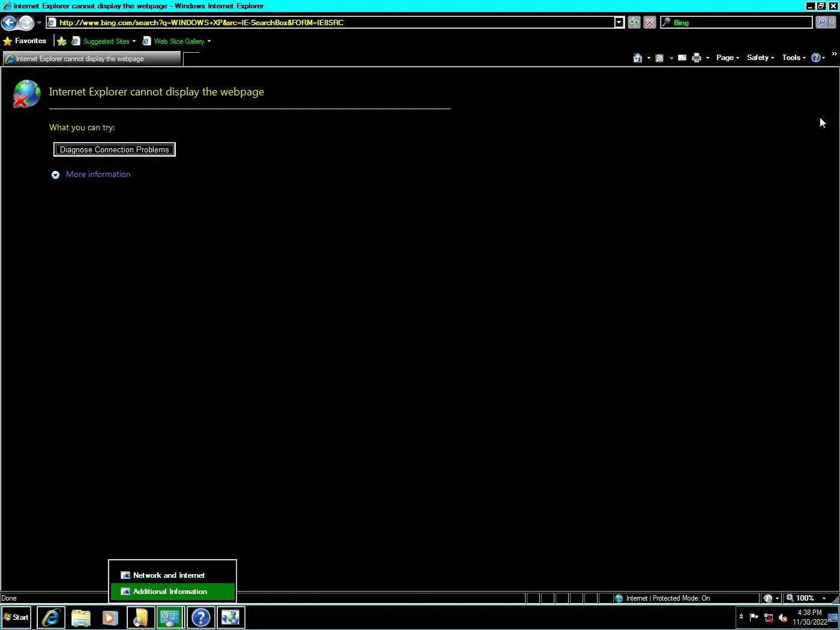Show hidden tray icons chevron

click(x=741, y=616)
